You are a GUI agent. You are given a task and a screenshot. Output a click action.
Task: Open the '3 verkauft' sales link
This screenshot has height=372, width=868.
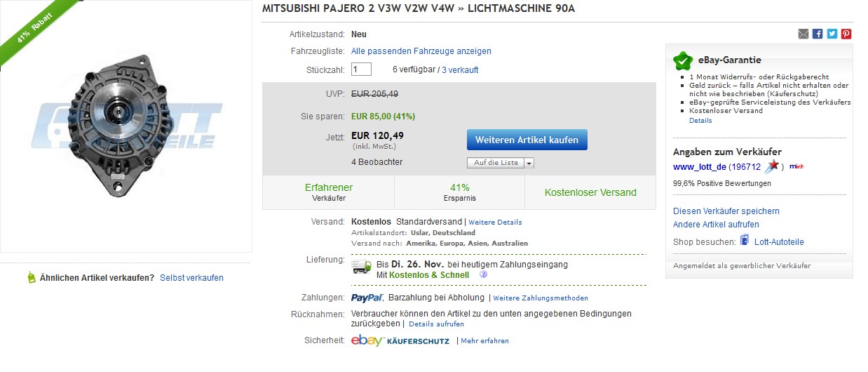point(460,70)
